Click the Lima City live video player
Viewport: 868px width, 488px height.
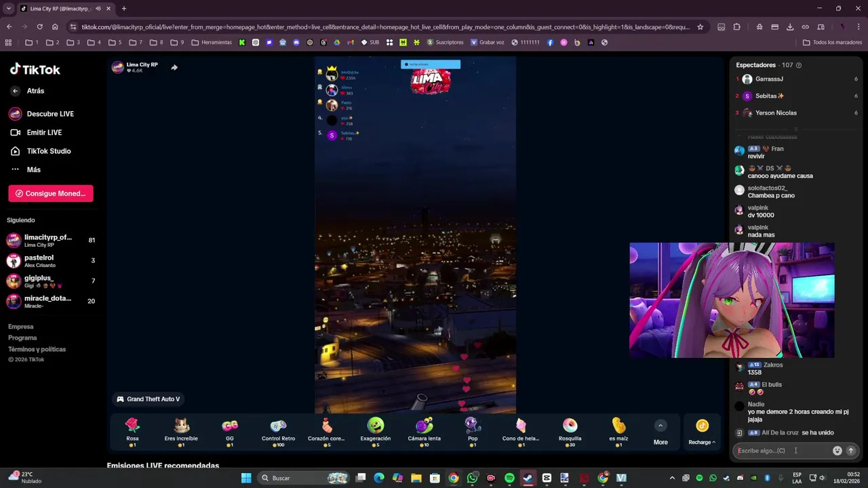[415, 235]
